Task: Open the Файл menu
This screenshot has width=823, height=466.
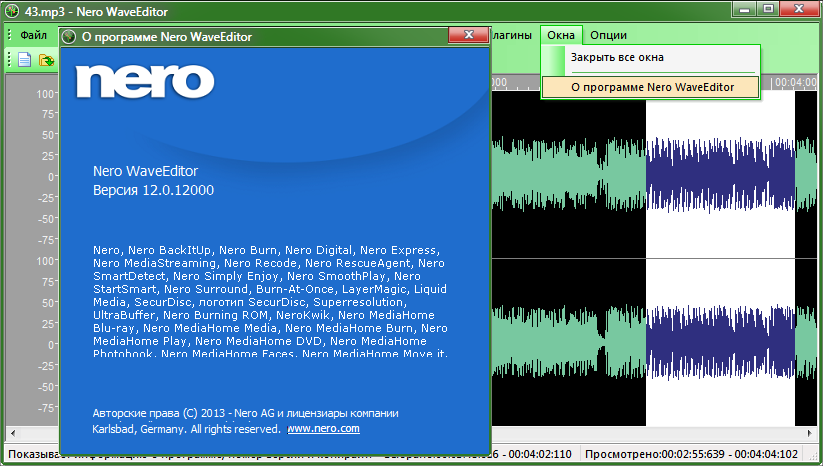Action: tap(34, 35)
